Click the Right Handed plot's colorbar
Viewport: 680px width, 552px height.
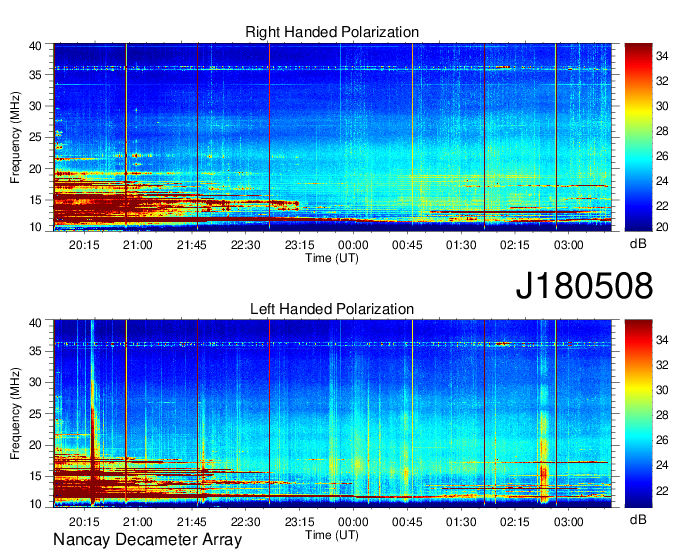pyautogui.click(x=638, y=137)
